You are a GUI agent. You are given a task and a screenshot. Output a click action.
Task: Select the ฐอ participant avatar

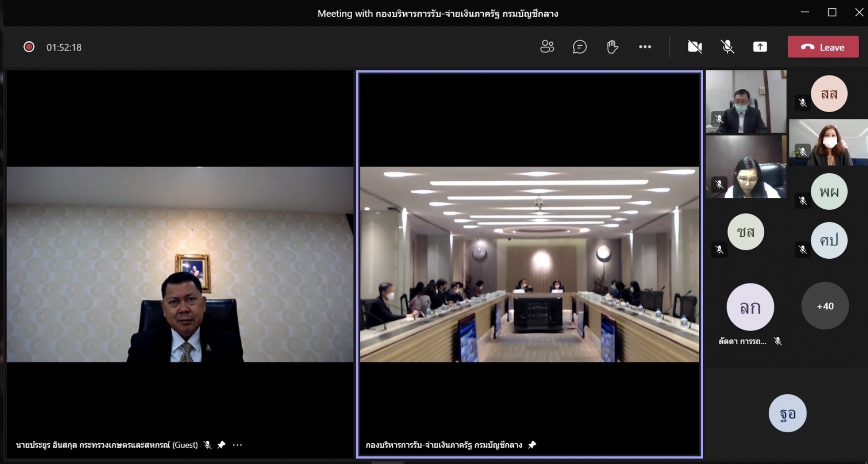pos(788,413)
